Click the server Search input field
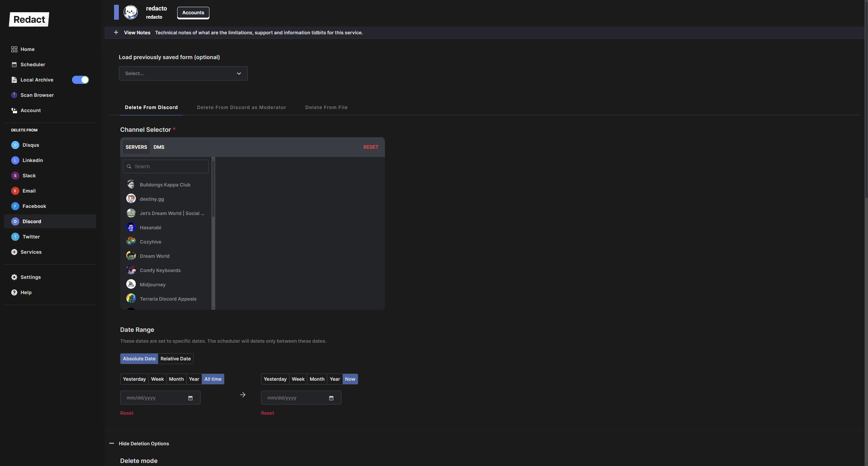The height and width of the screenshot is (466, 868). click(170, 166)
